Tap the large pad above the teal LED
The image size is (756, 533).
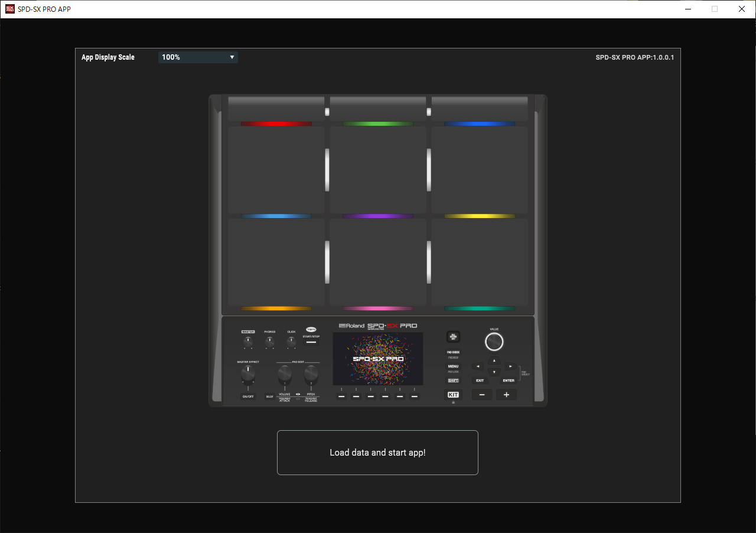pyautogui.click(x=480, y=262)
